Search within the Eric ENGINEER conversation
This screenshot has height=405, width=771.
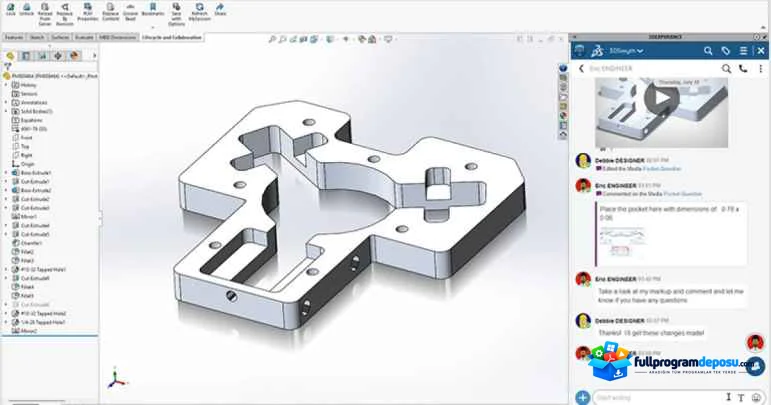726,68
